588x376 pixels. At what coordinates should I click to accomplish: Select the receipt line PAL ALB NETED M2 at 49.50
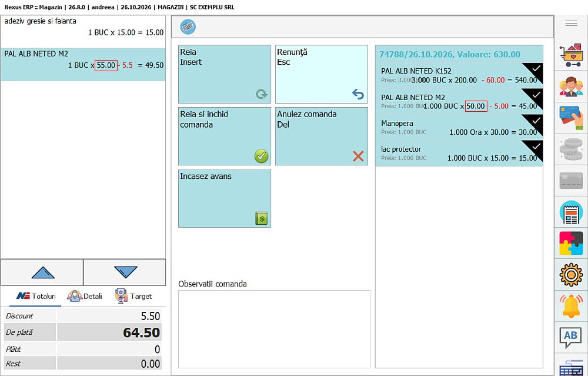(83, 65)
